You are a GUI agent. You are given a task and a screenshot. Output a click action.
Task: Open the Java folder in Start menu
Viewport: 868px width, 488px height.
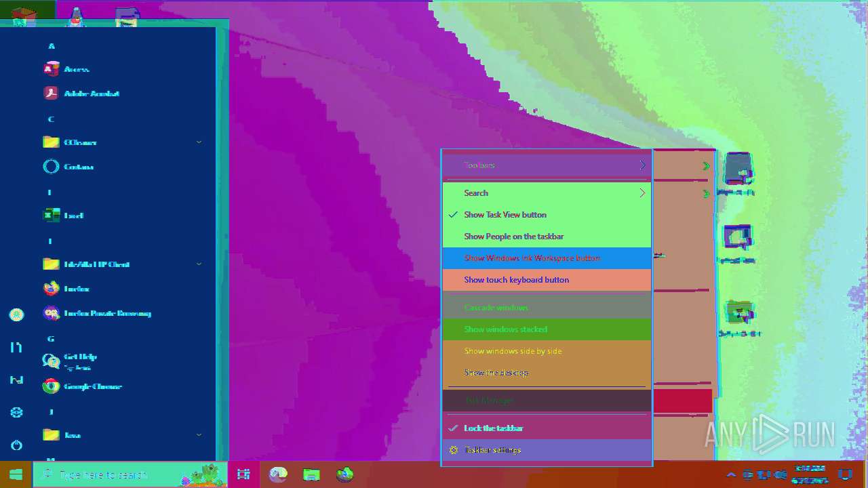122,435
